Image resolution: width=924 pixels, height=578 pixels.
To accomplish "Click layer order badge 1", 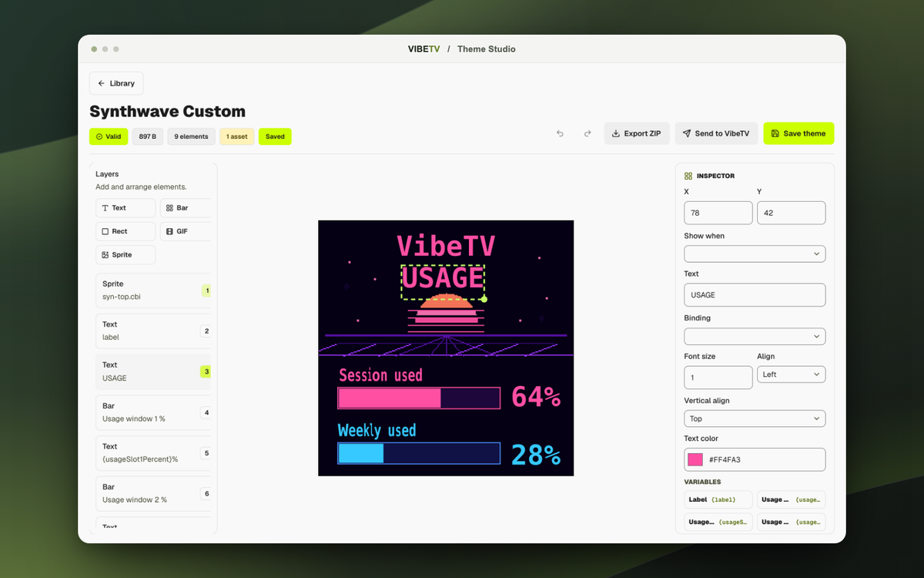I will [206, 291].
